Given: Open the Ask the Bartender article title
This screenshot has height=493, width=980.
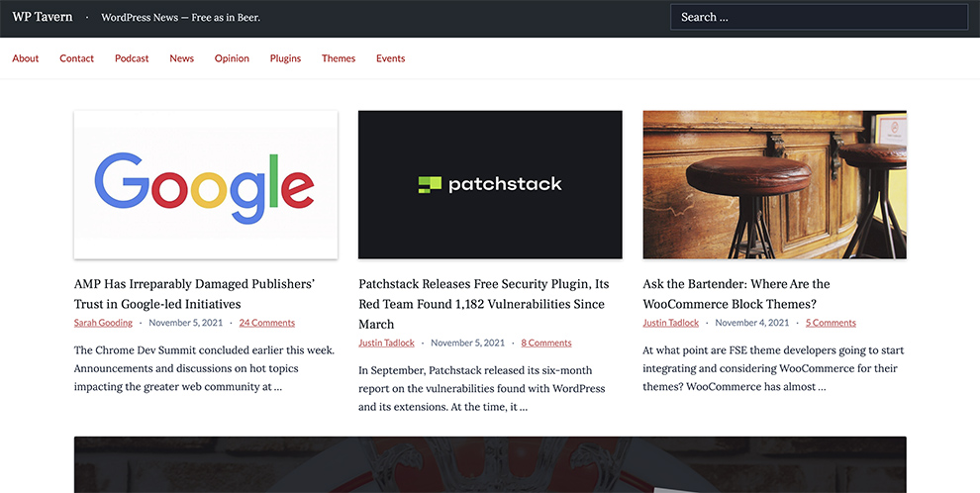Looking at the screenshot, I should (x=736, y=294).
